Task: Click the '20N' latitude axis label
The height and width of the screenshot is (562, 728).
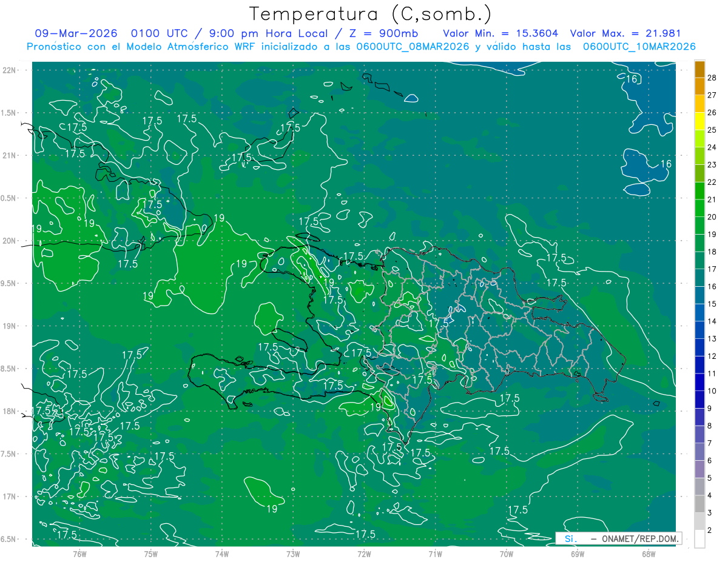Action: pos(9,241)
